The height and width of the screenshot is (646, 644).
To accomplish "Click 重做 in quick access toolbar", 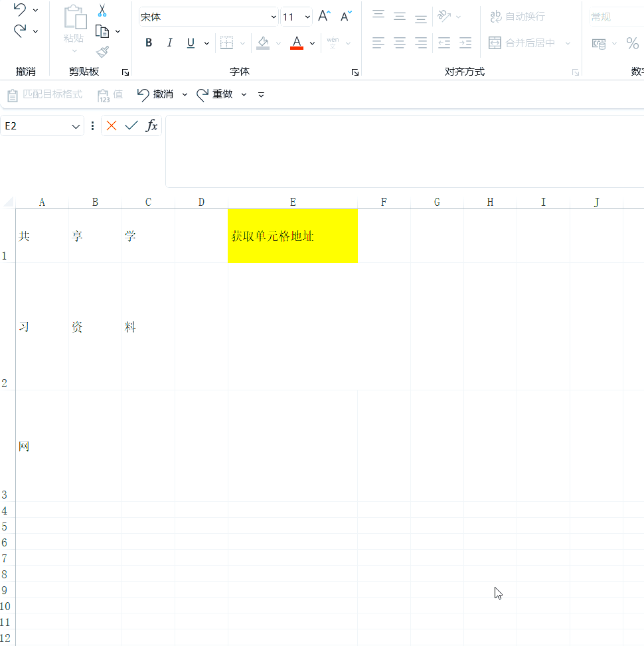I will 214,95.
